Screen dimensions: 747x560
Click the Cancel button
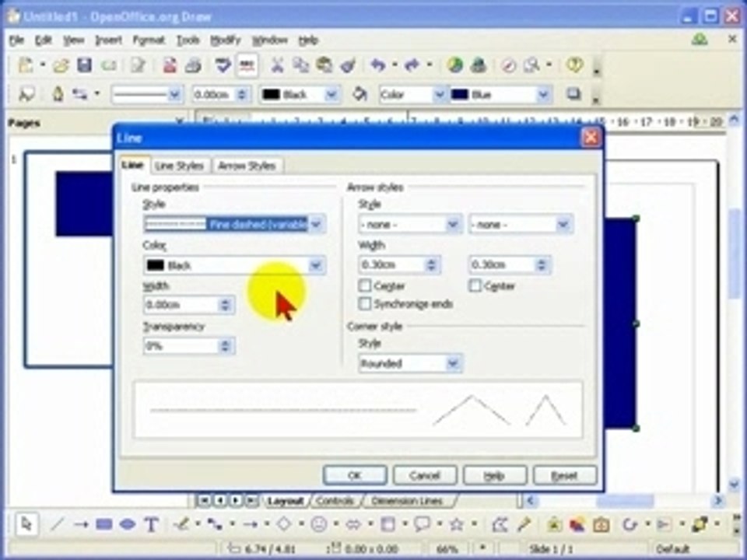point(425,475)
